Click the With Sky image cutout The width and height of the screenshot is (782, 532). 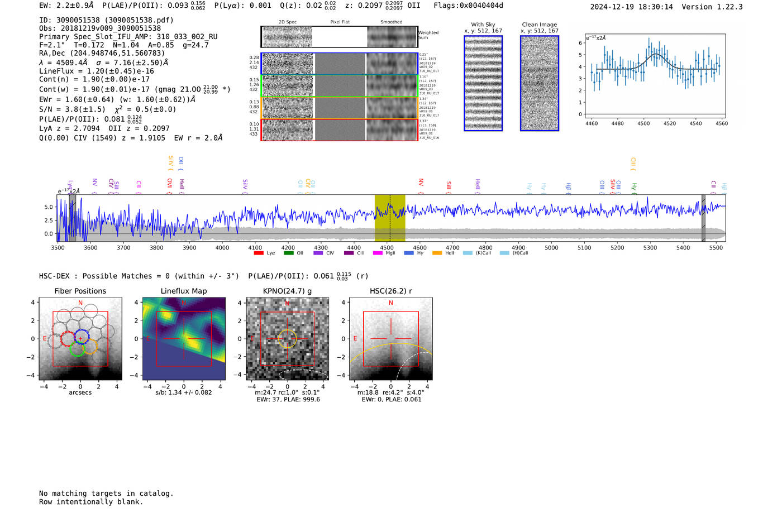483,83
